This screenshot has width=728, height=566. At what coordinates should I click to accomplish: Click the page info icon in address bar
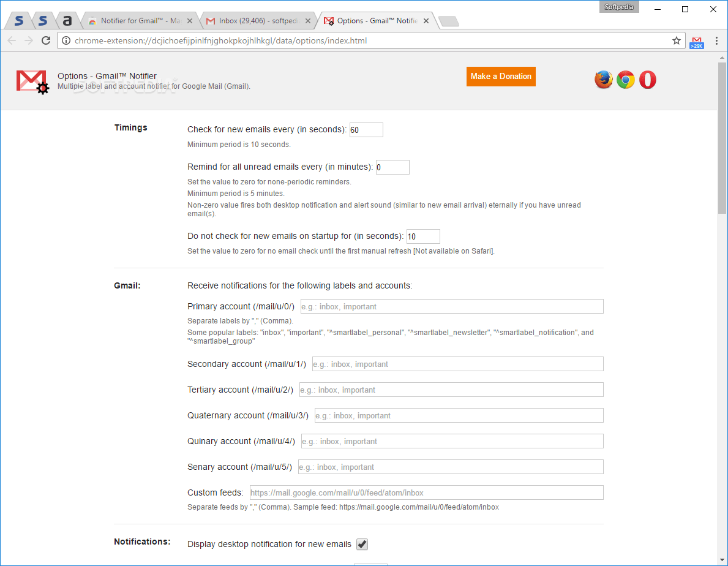tap(65, 40)
